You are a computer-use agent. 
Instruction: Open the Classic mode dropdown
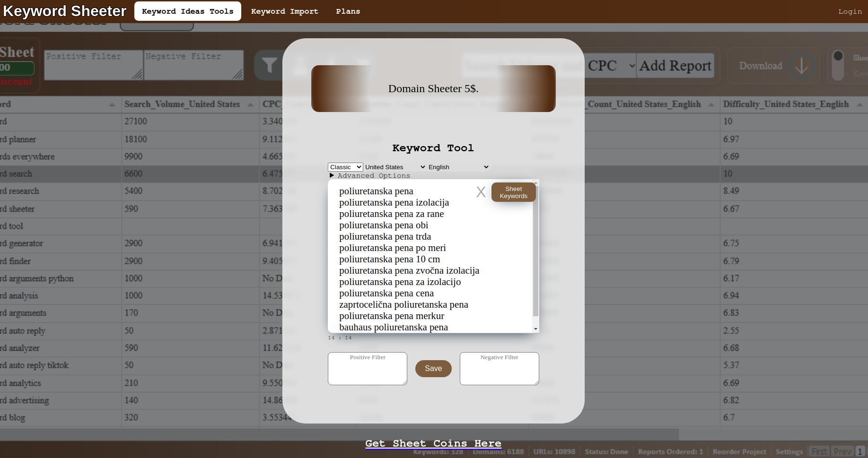click(x=345, y=167)
